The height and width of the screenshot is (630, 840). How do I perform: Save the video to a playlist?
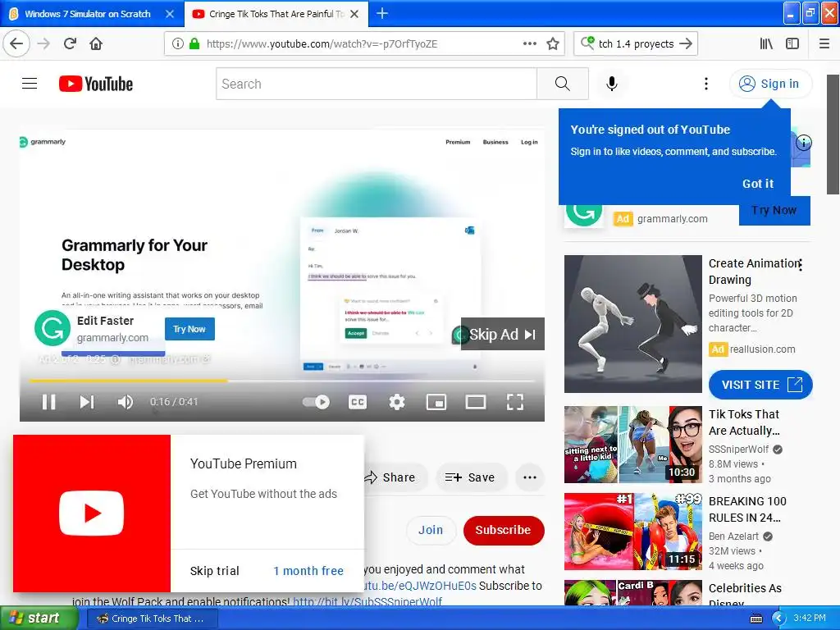[x=470, y=477]
